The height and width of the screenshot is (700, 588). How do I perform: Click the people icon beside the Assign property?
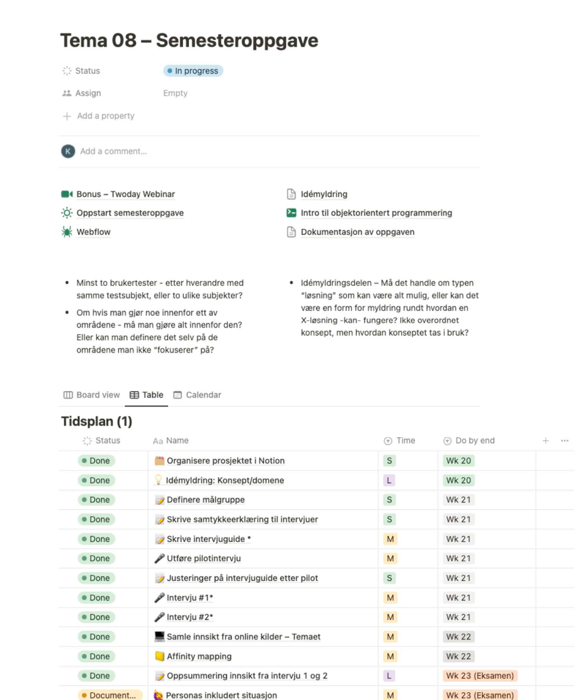(x=67, y=93)
